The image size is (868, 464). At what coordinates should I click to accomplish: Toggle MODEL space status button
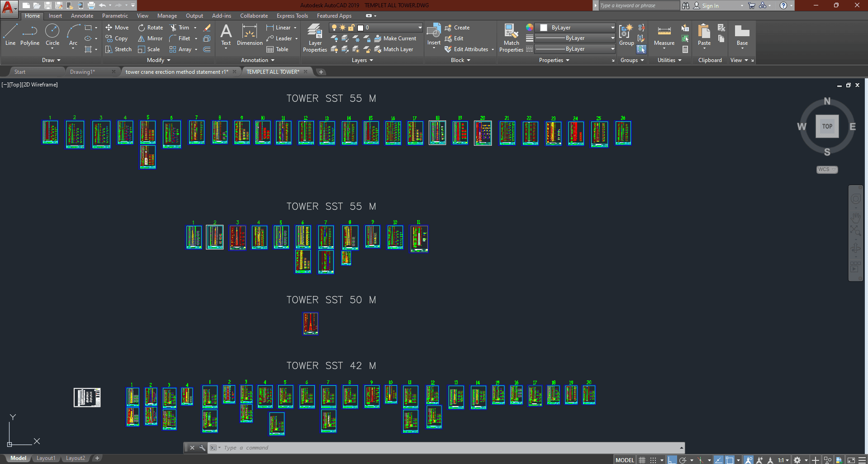click(625, 460)
